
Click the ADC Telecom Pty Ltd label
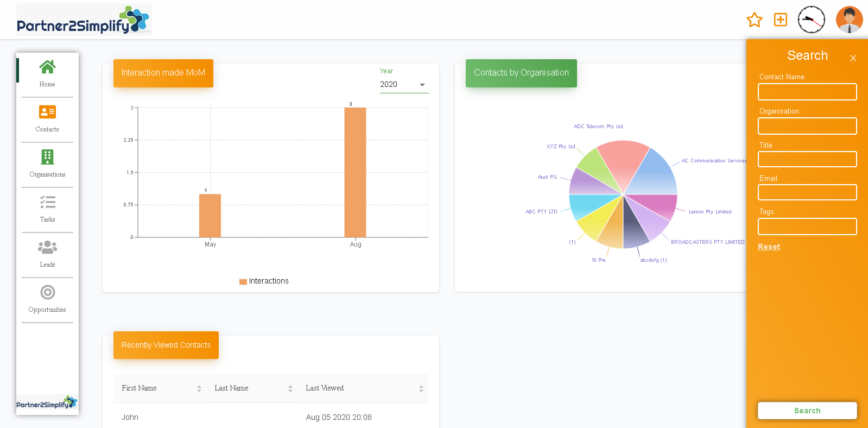point(598,127)
